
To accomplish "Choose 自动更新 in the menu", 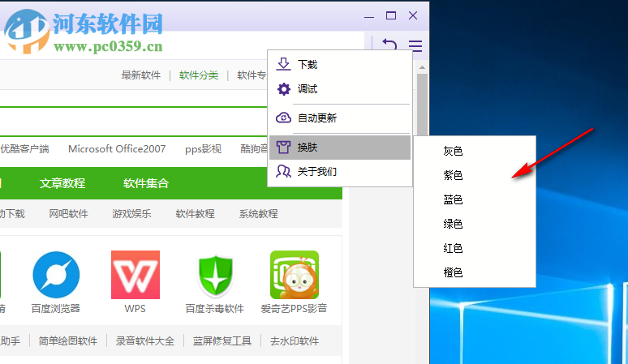I will [x=340, y=118].
